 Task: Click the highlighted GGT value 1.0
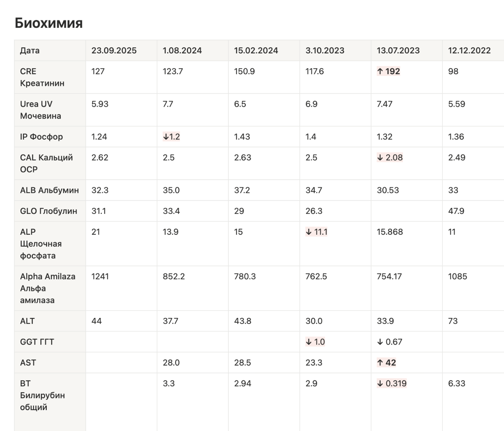pos(315,342)
